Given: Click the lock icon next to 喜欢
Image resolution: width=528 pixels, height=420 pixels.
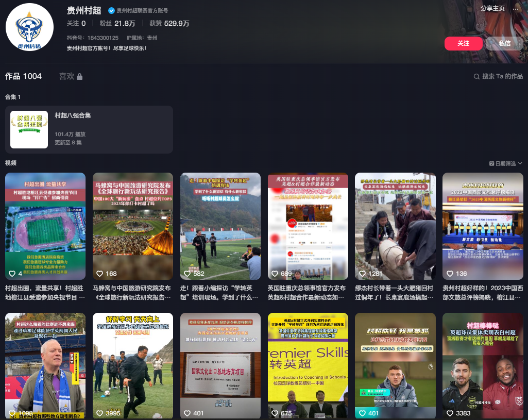Looking at the screenshot, I should click(x=79, y=77).
